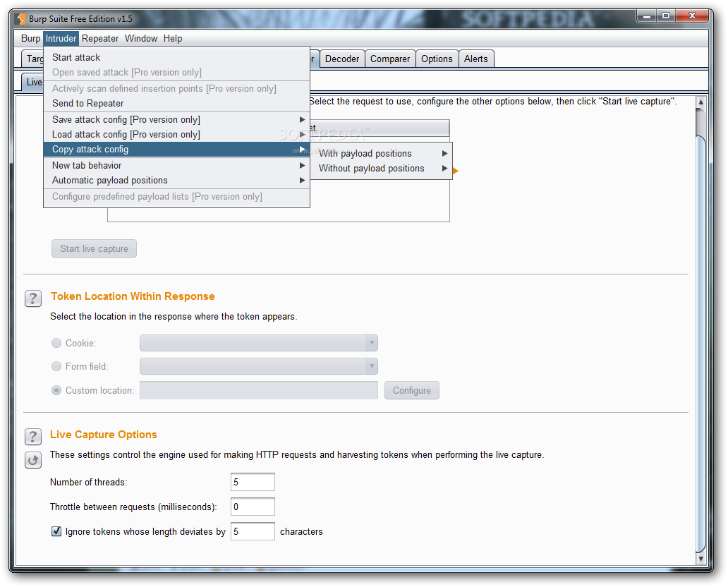This screenshot has height=587, width=728.
Task: Open the Window menu
Action: pyautogui.click(x=140, y=39)
